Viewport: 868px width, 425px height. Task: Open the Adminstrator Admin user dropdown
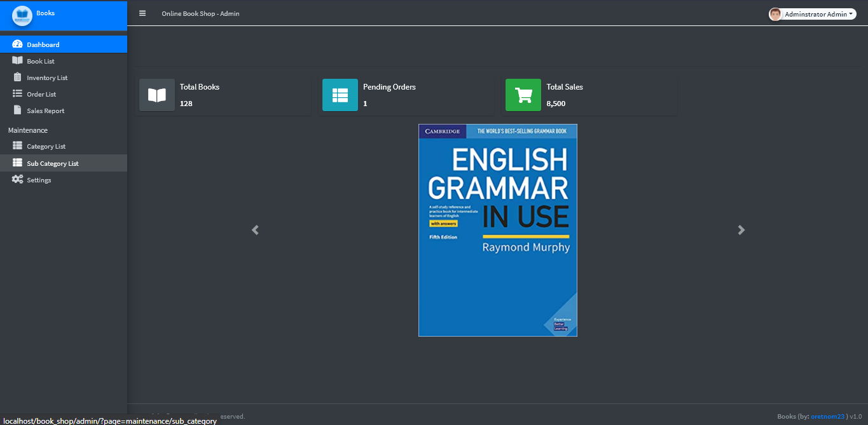[x=813, y=14]
